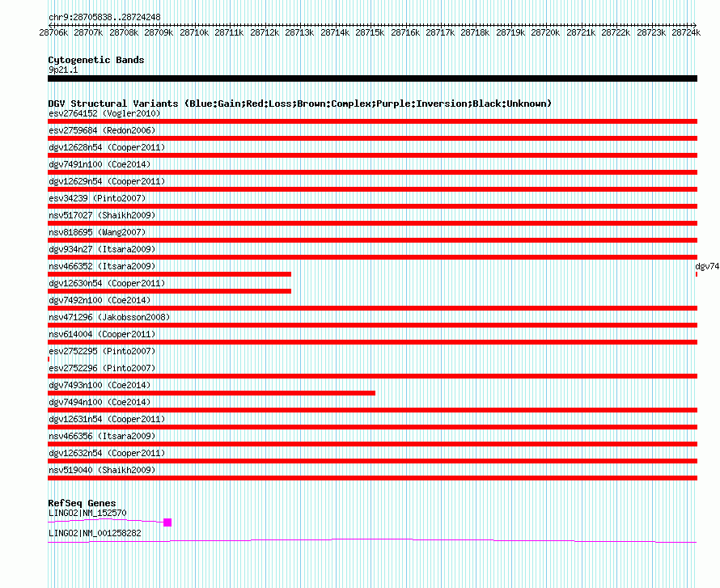This screenshot has width=720, height=588.
Task: Open variant esv2759684 (Redon2006) label
Action: [x=102, y=130]
